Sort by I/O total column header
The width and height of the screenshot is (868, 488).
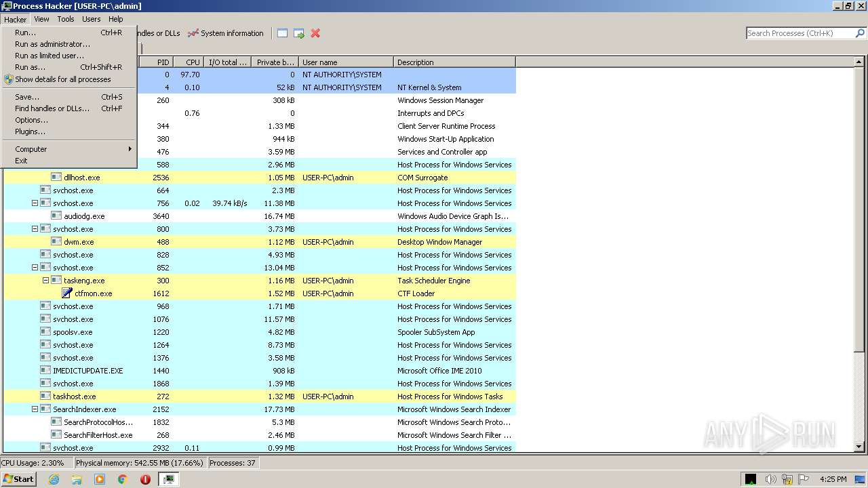click(227, 62)
